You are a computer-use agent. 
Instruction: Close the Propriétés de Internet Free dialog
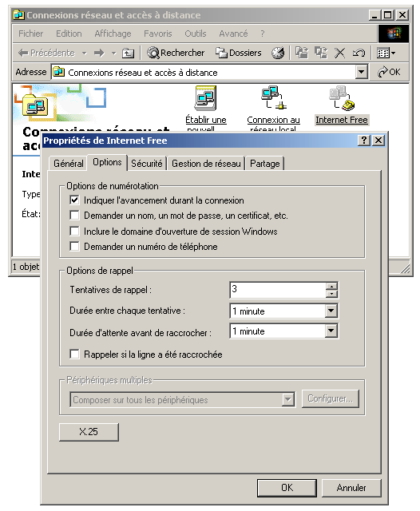[378, 141]
